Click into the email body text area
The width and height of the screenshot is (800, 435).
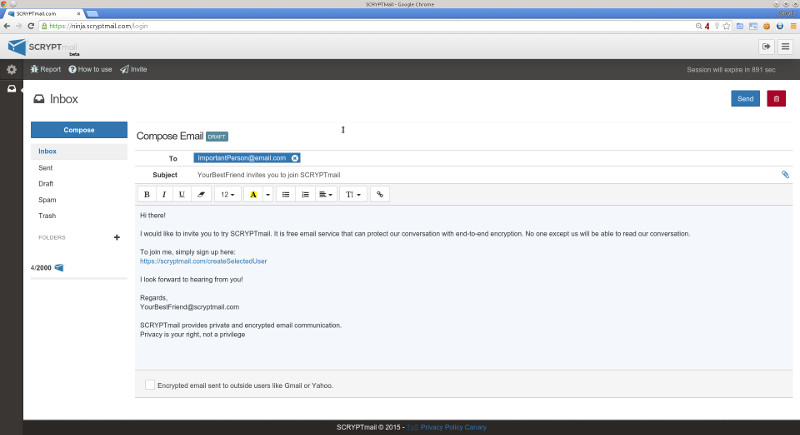click(x=463, y=288)
